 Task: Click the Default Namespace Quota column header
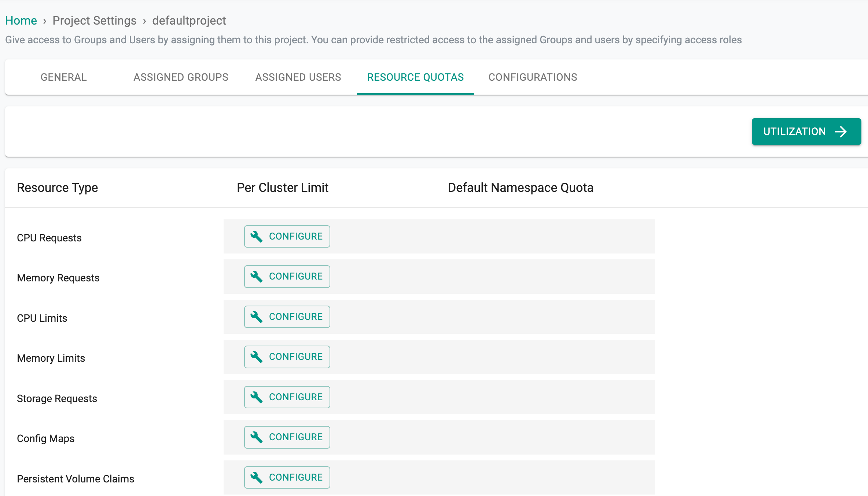pyautogui.click(x=521, y=187)
